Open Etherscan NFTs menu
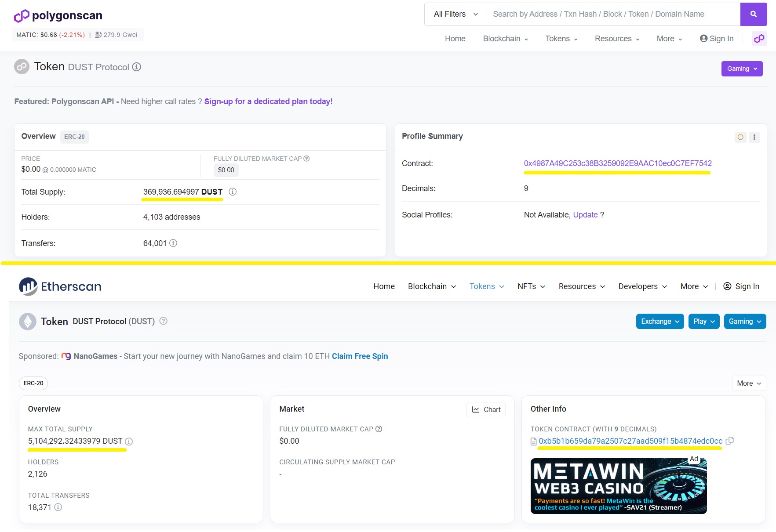 [x=531, y=286]
